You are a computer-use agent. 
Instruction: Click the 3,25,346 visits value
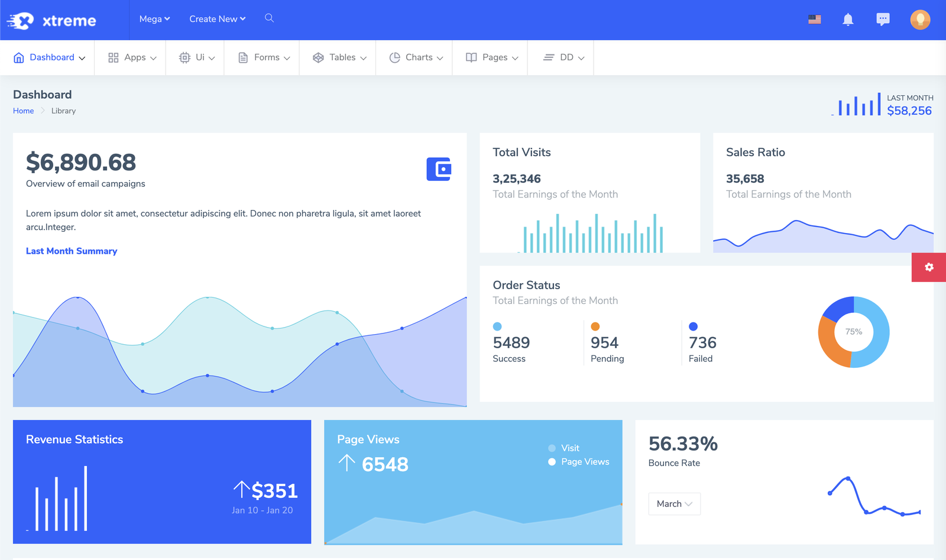tap(517, 179)
